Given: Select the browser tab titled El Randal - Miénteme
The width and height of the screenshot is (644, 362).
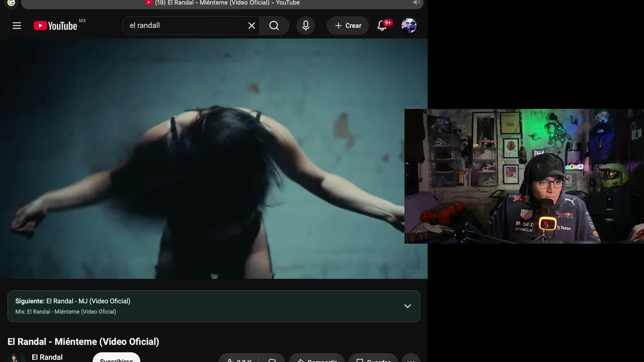Looking at the screenshot, I should [222, 3].
